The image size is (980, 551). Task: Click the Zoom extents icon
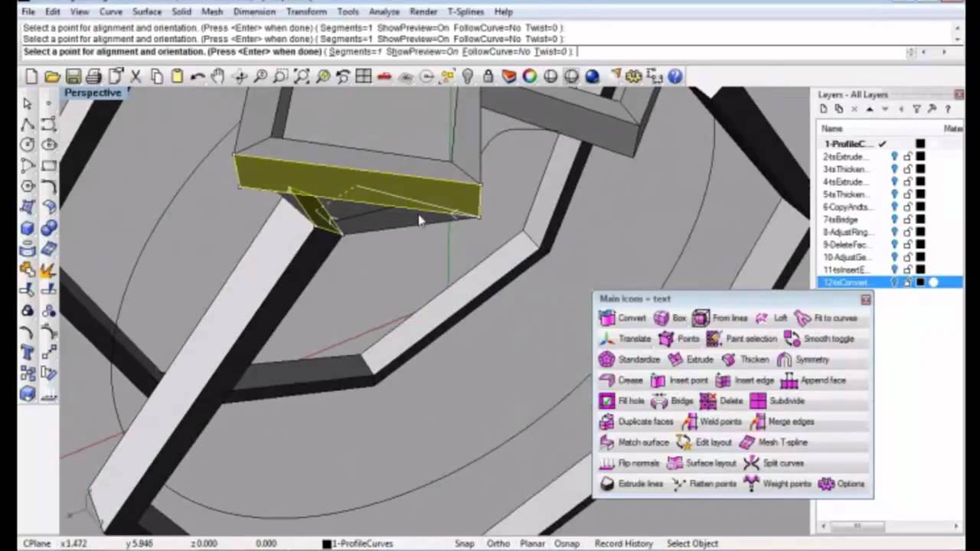(x=302, y=77)
